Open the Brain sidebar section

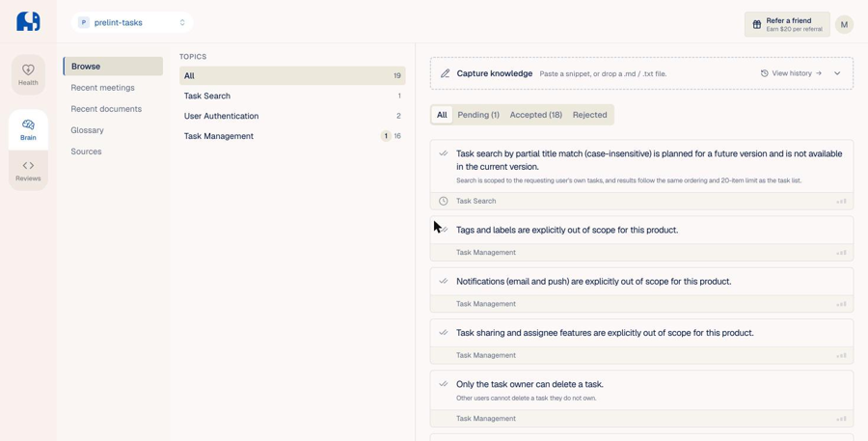point(28,129)
